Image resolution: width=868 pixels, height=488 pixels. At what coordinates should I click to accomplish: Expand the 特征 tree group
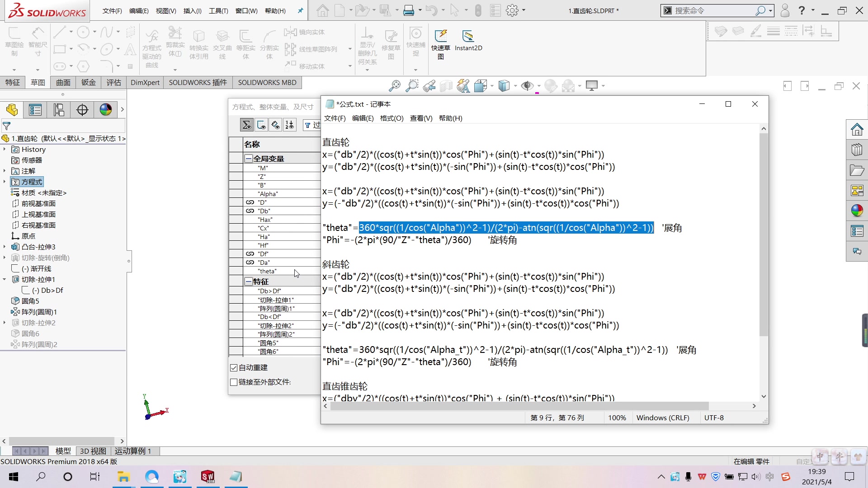pyautogui.click(x=248, y=281)
